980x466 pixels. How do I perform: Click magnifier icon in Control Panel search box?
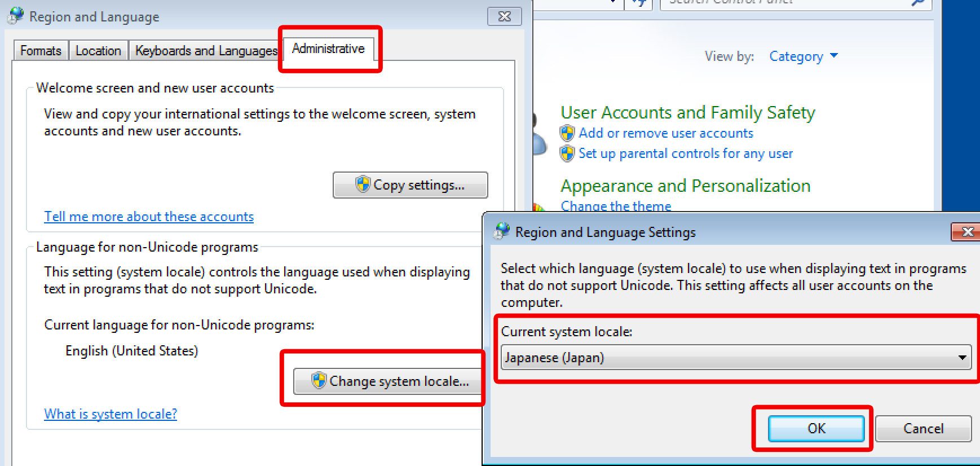click(918, 3)
